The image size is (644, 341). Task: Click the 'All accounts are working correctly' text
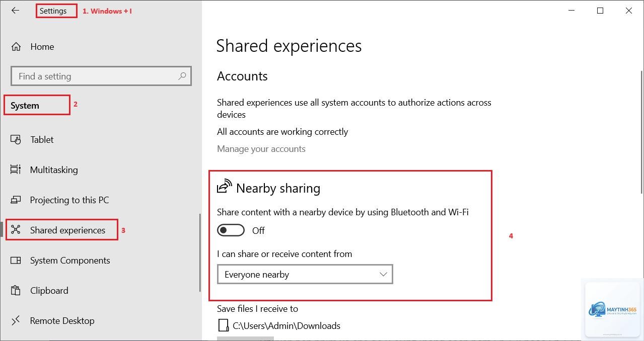[x=282, y=132]
